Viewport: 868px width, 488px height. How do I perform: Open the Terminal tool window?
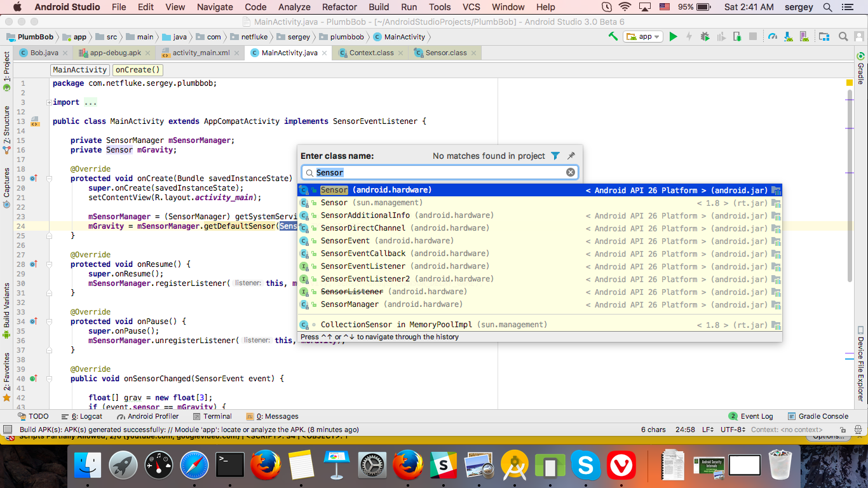click(x=212, y=416)
